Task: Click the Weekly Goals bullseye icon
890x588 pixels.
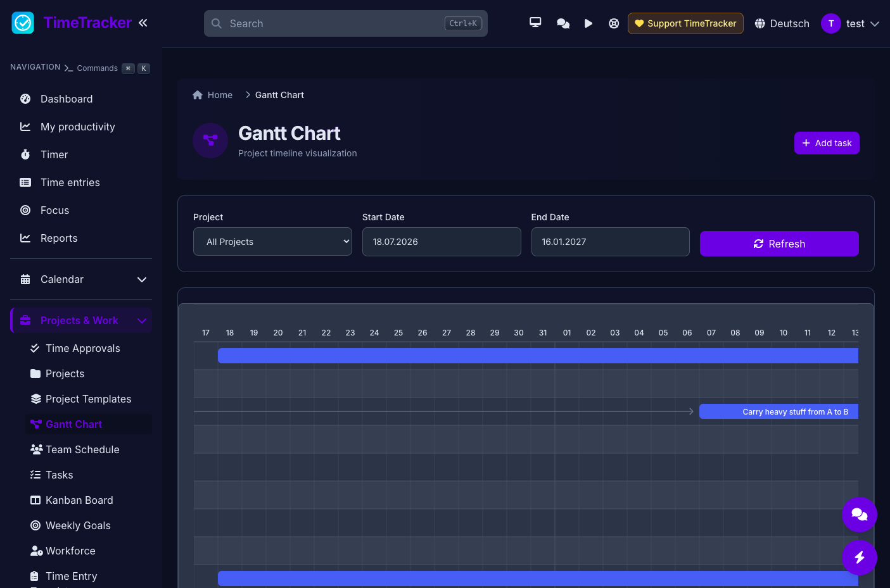Action: [x=35, y=525]
